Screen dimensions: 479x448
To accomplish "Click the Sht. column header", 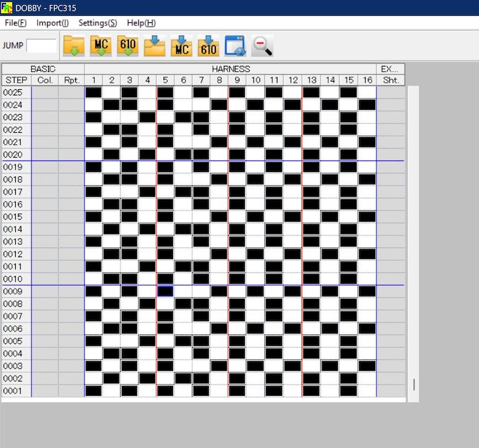I will (391, 80).
